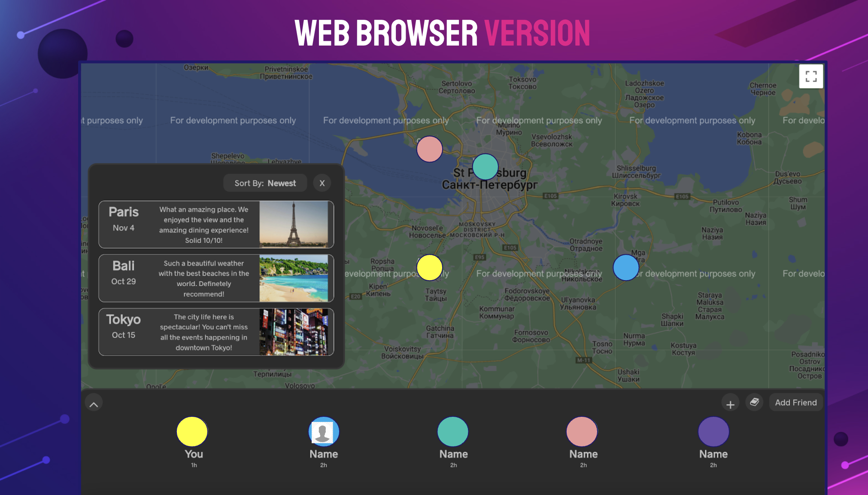868x495 pixels.
Task: Select your yellow 'You' avatar
Action: point(192,431)
